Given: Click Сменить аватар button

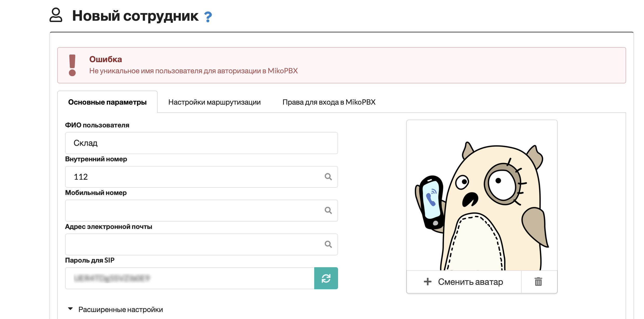Looking at the screenshot, I should [470, 282].
